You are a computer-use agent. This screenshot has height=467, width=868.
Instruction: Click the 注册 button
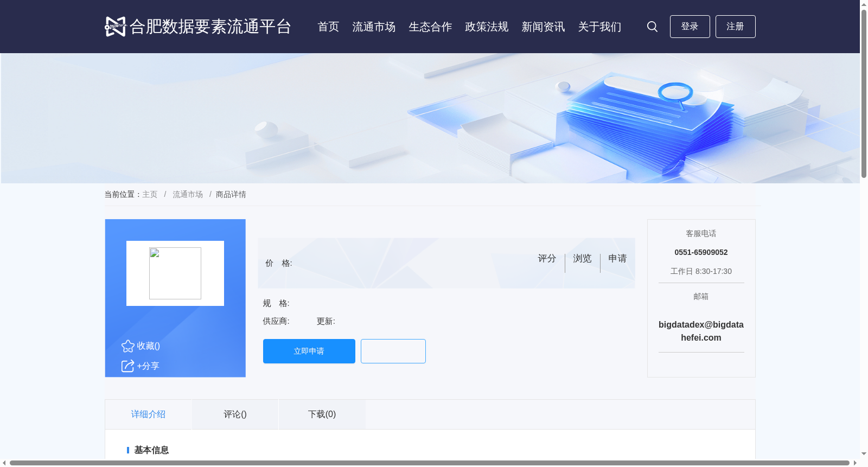(x=736, y=27)
